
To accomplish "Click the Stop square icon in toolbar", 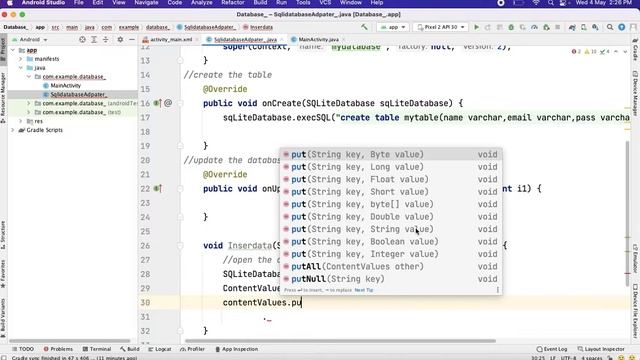I will click(558, 27).
